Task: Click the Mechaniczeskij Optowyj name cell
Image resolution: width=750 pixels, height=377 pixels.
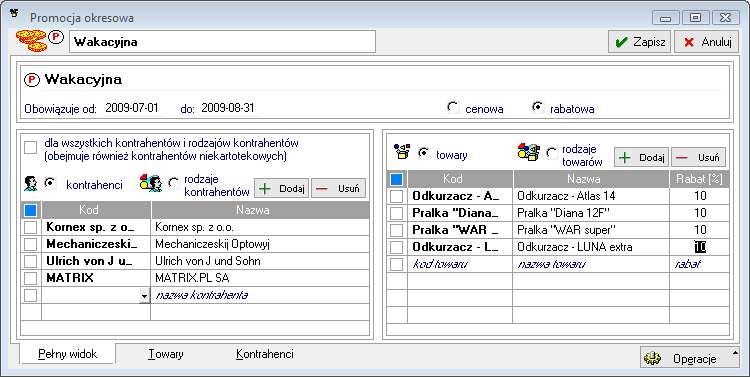Action: point(260,244)
